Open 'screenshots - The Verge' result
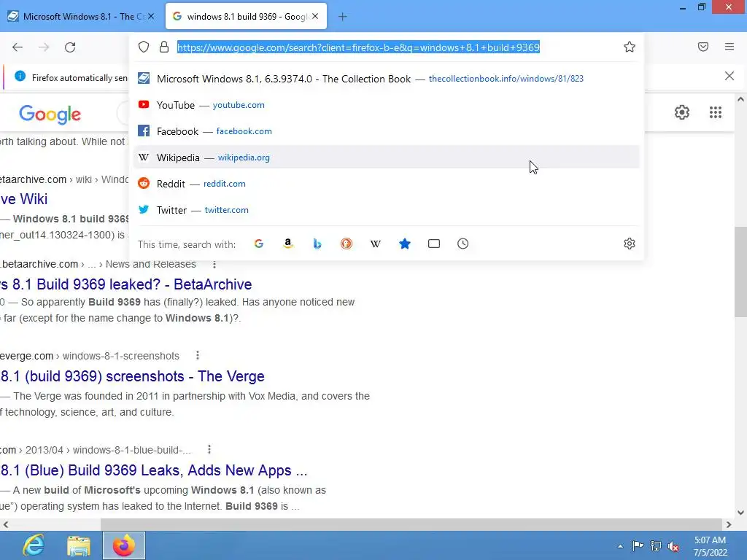 point(133,376)
